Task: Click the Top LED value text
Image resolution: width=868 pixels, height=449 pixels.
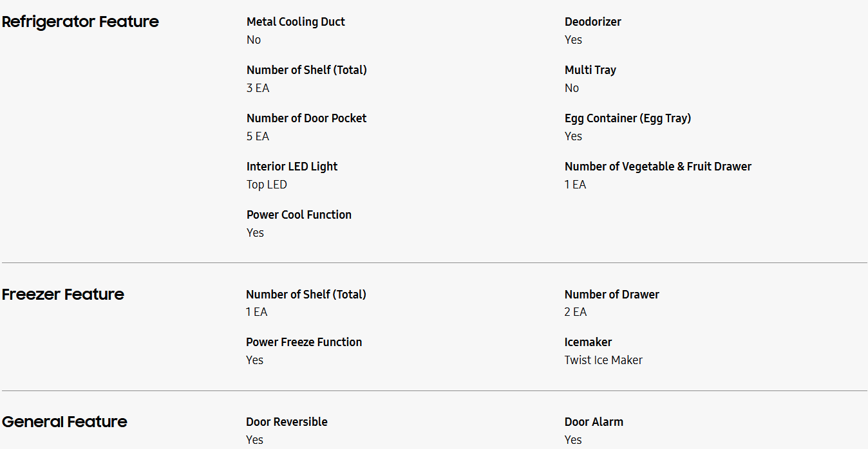Action: [267, 185]
